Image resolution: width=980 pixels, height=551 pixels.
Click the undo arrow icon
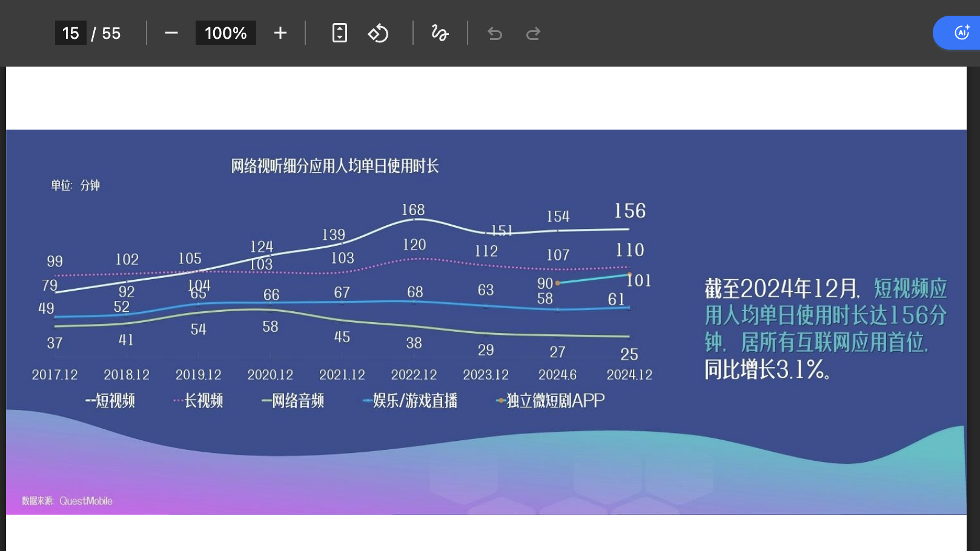click(495, 33)
